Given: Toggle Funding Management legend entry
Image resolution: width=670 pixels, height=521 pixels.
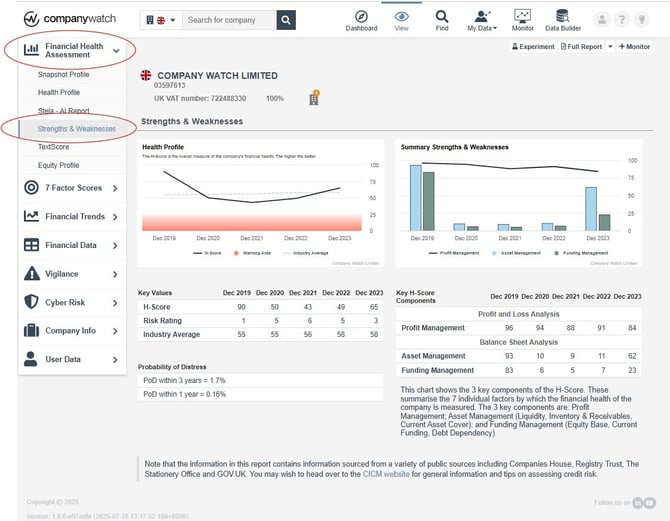Looking at the screenshot, I should [x=581, y=253].
